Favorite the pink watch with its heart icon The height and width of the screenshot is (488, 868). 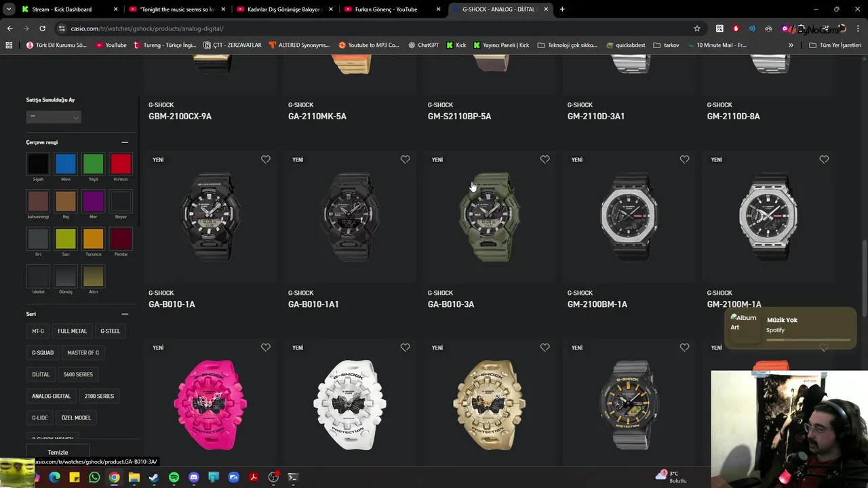pos(266,347)
